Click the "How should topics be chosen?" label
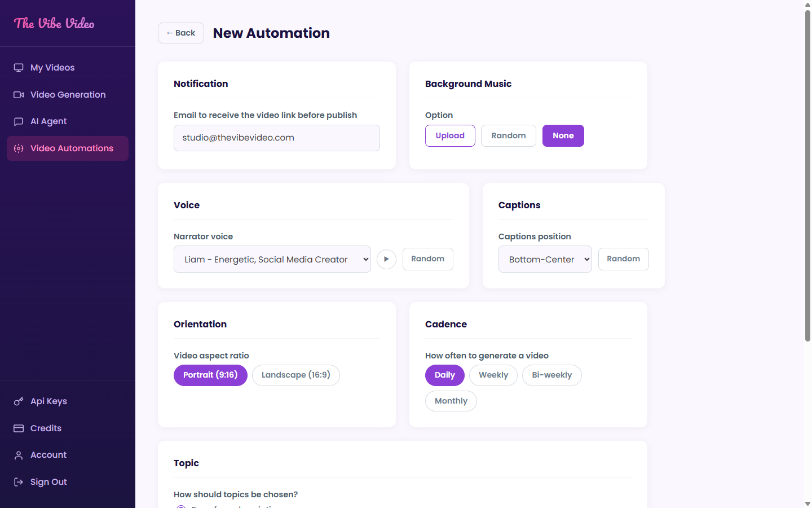 click(236, 494)
